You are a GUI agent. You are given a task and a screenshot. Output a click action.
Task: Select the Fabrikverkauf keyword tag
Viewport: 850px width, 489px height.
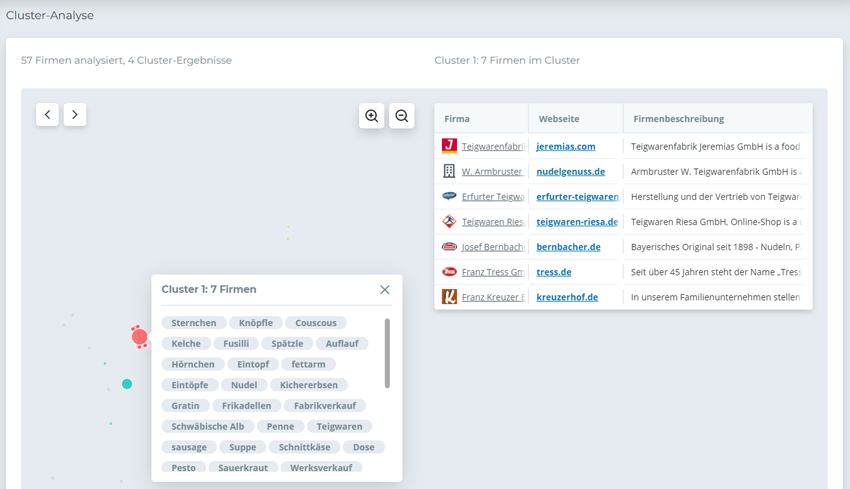[x=325, y=406]
